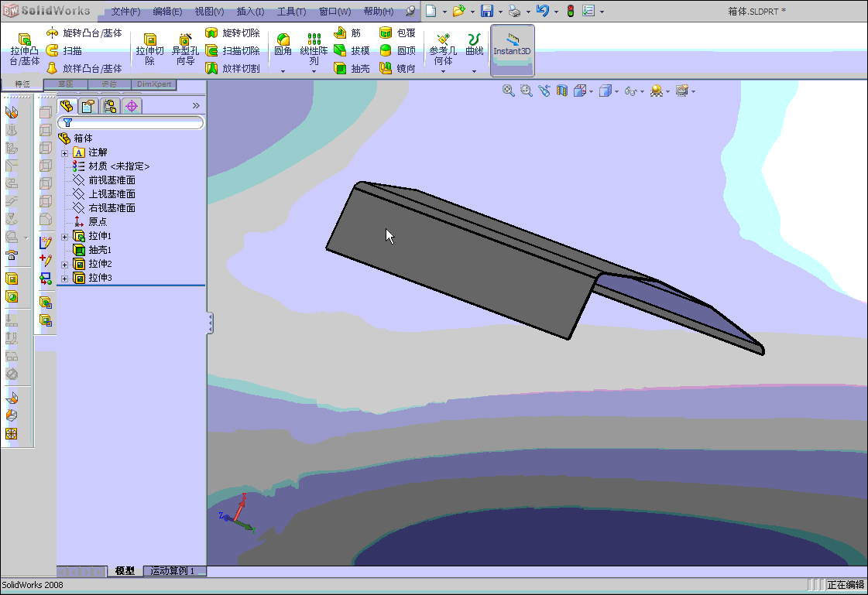
Task: Select 原点 origin in tree
Action: 91,222
